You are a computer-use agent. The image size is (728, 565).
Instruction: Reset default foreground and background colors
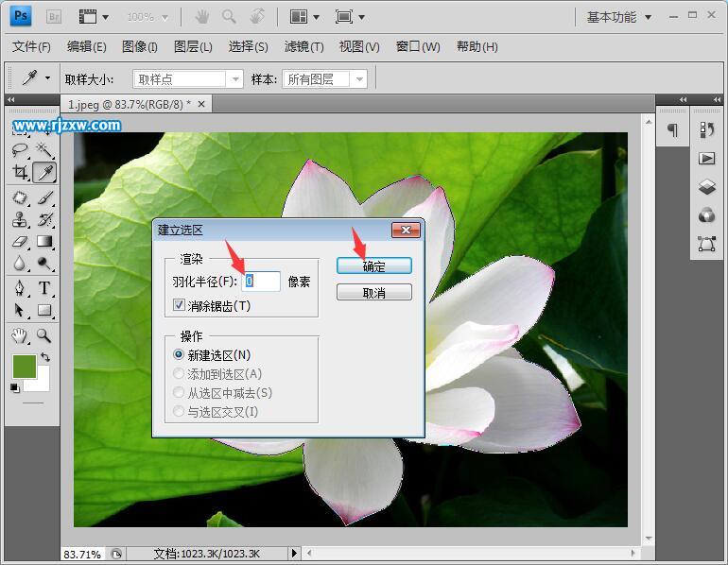pyautogui.click(x=15, y=387)
